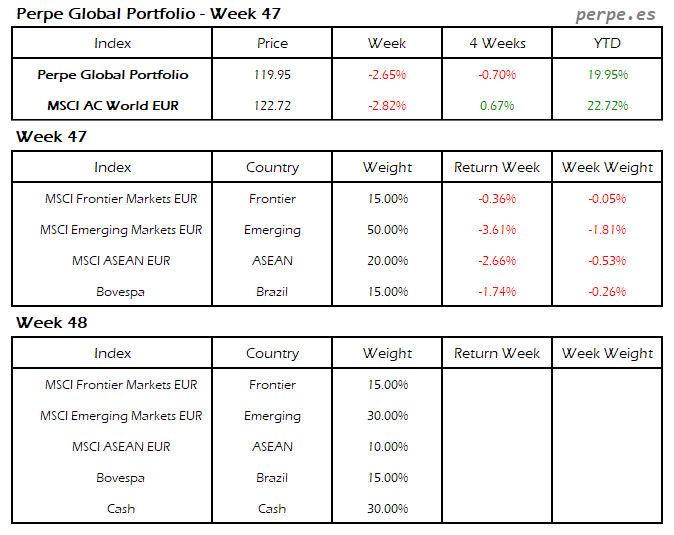Select the Week Weight header in Week 48 table
The height and width of the screenshot is (535, 674).
[606, 353]
